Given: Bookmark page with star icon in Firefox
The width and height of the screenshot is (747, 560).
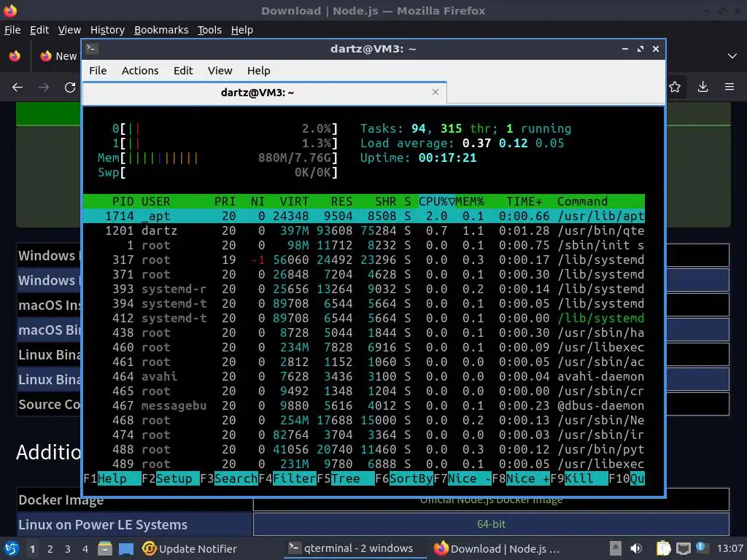Looking at the screenshot, I should point(675,87).
